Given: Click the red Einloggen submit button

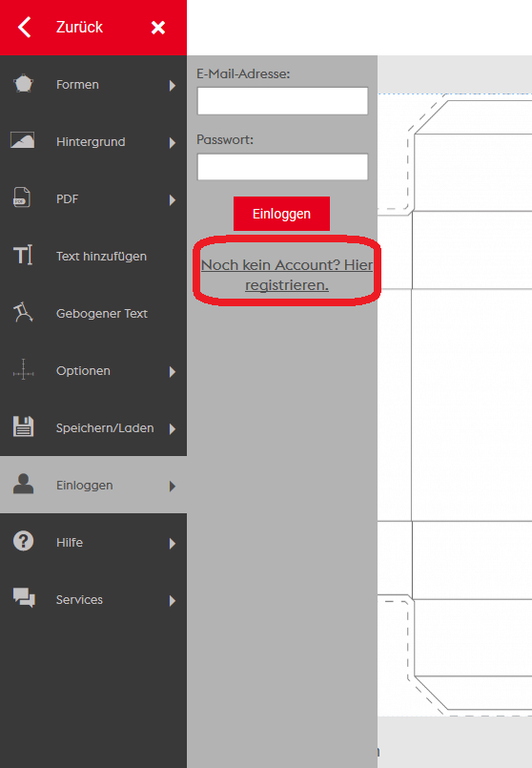Looking at the screenshot, I should pyautogui.click(x=281, y=214).
